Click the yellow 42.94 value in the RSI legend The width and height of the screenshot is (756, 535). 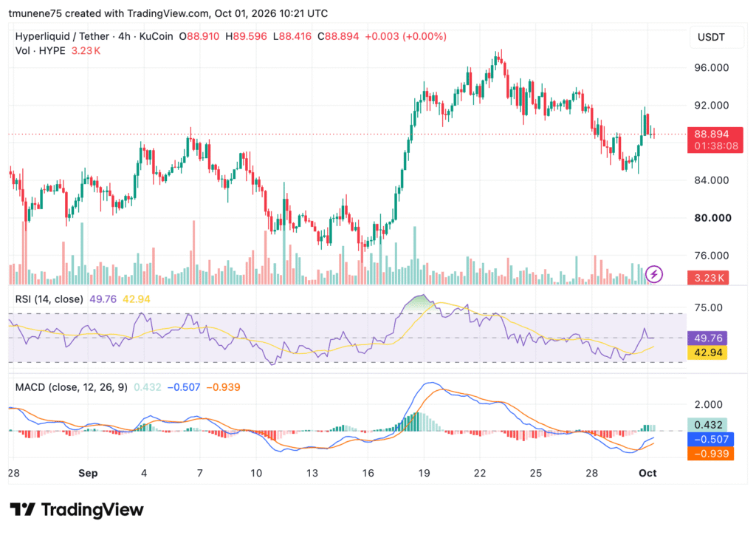(x=137, y=299)
